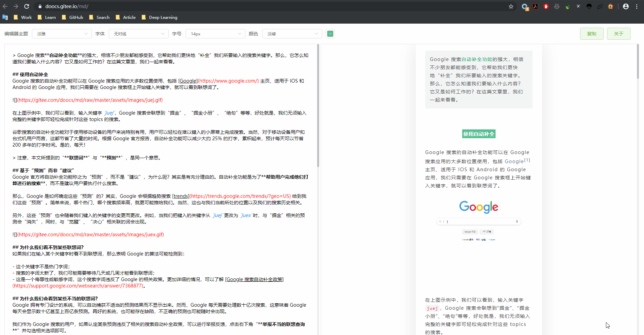Click the 颜色 label in toolbar
Viewport: 644px width, 335px height.
point(253,34)
